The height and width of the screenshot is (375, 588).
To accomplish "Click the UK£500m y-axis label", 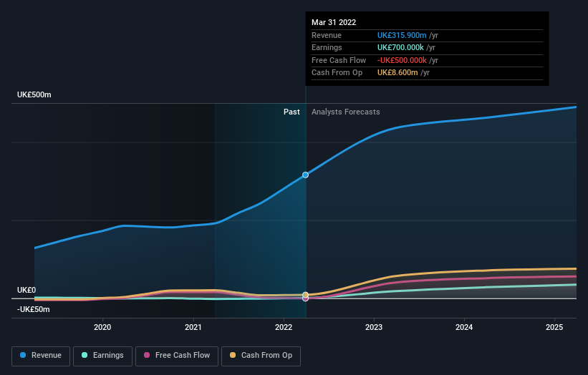I will (x=34, y=94).
